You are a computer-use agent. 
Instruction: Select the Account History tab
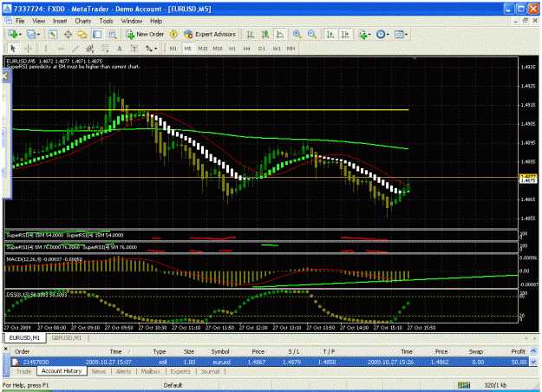(x=62, y=371)
